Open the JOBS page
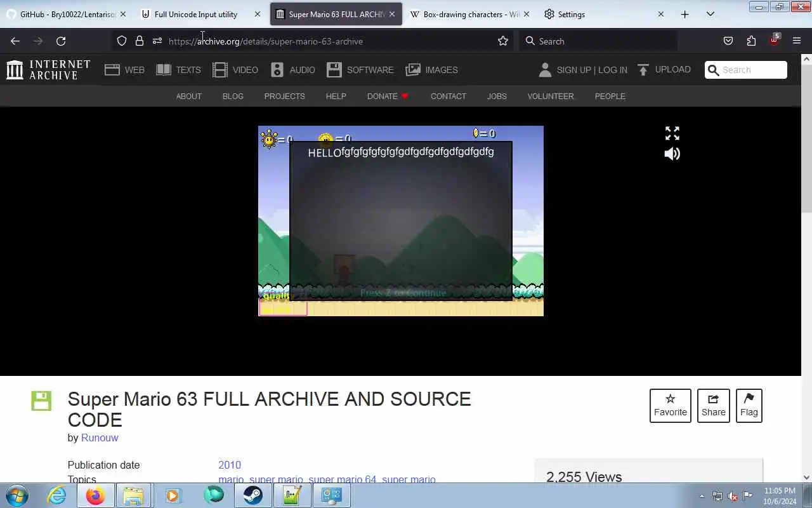 point(497,96)
